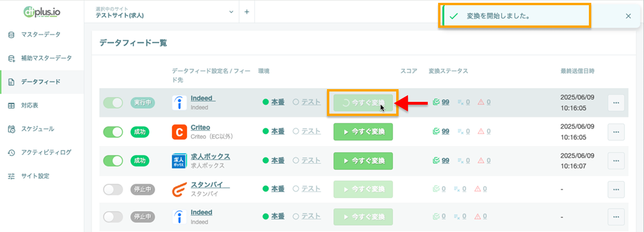644x232 pixels.
Task: Open the Criteo feed settings name link
Action: pos(200,127)
